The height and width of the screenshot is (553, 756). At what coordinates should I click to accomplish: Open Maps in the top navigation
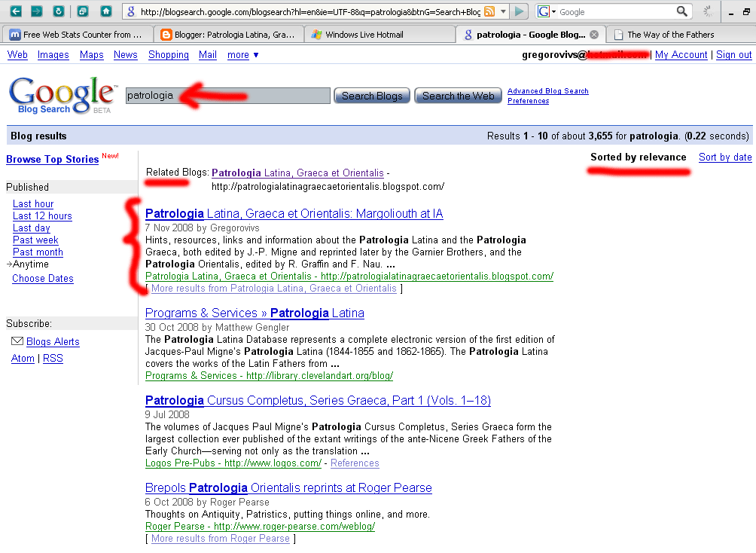[92, 55]
